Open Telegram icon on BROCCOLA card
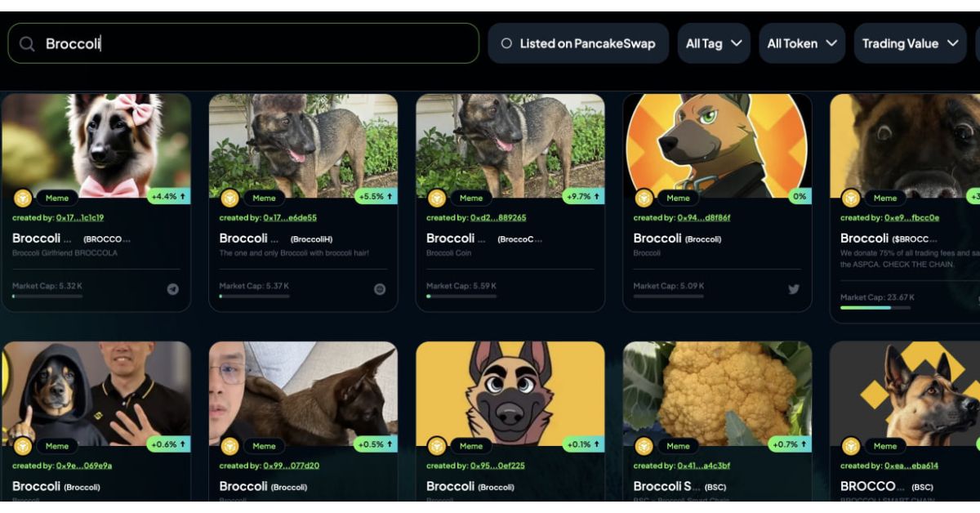This screenshot has height=513, width=980. 173,289
